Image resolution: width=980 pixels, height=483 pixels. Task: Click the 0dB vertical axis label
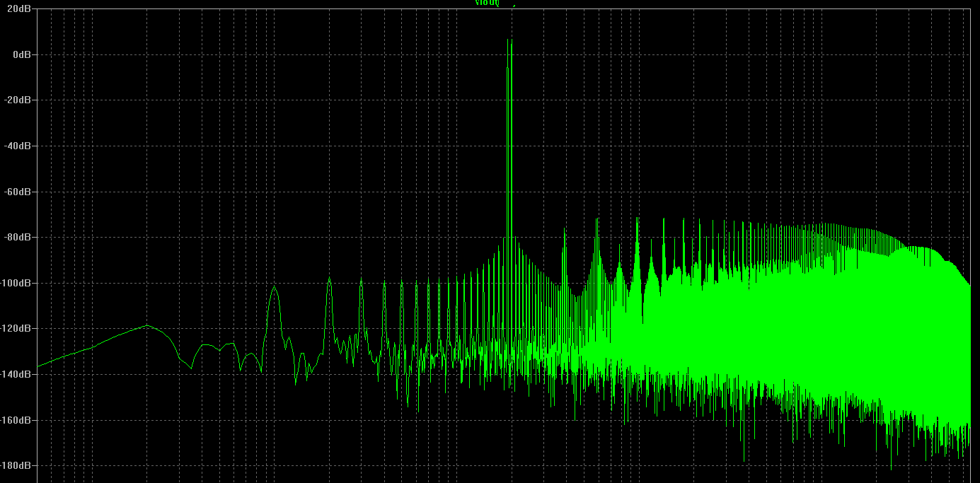click(21, 54)
